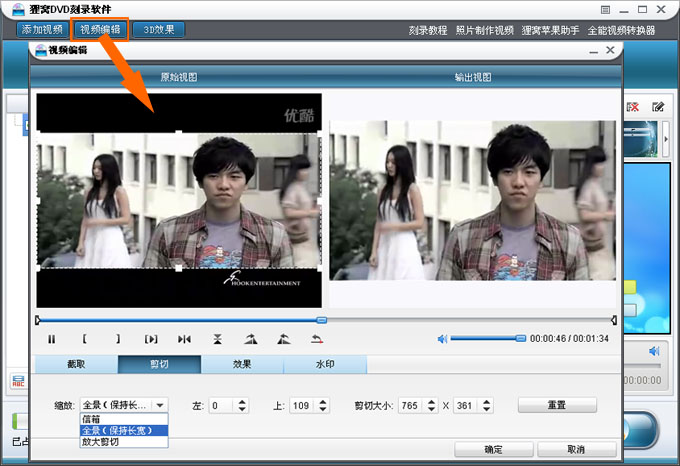This screenshot has height=466, width=680.
Task: Click the ABC subtitle icon in main window
Action: point(18,381)
